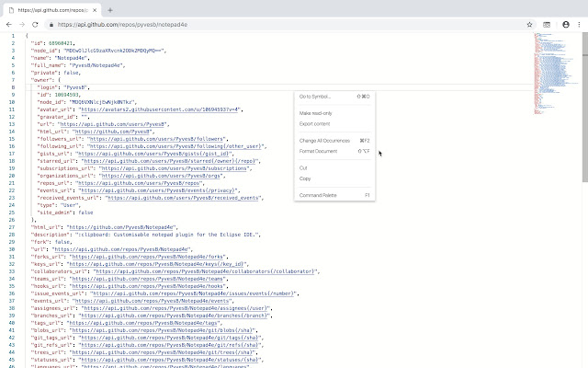Image resolution: width=588 pixels, height=368 pixels.
Task: Open the profile account icon
Action: [566, 25]
